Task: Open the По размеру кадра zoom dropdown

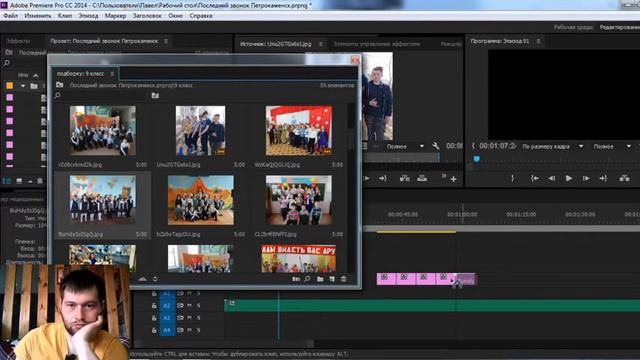Action: click(552, 146)
